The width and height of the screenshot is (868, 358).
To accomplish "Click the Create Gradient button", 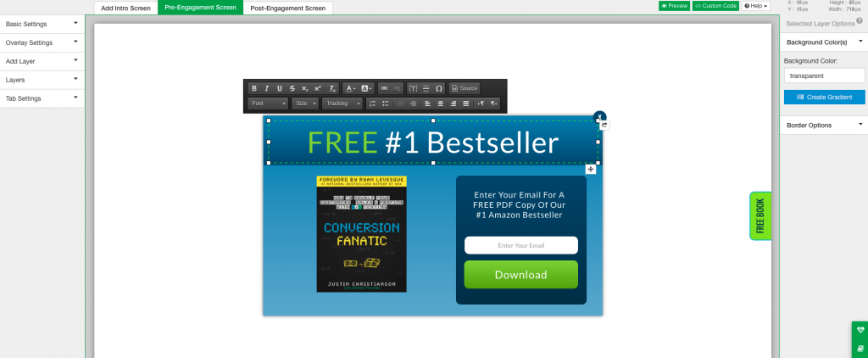I will coord(824,97).
